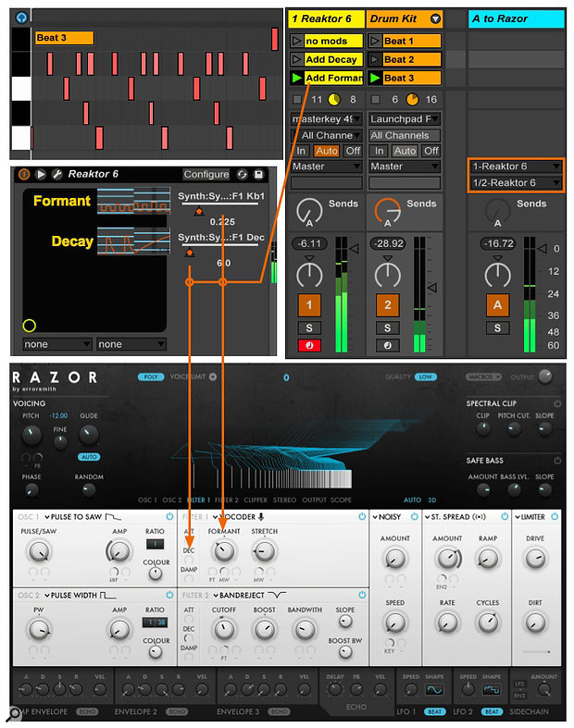Set Reaktor 6 track monitor to Off

pos(353,151)
